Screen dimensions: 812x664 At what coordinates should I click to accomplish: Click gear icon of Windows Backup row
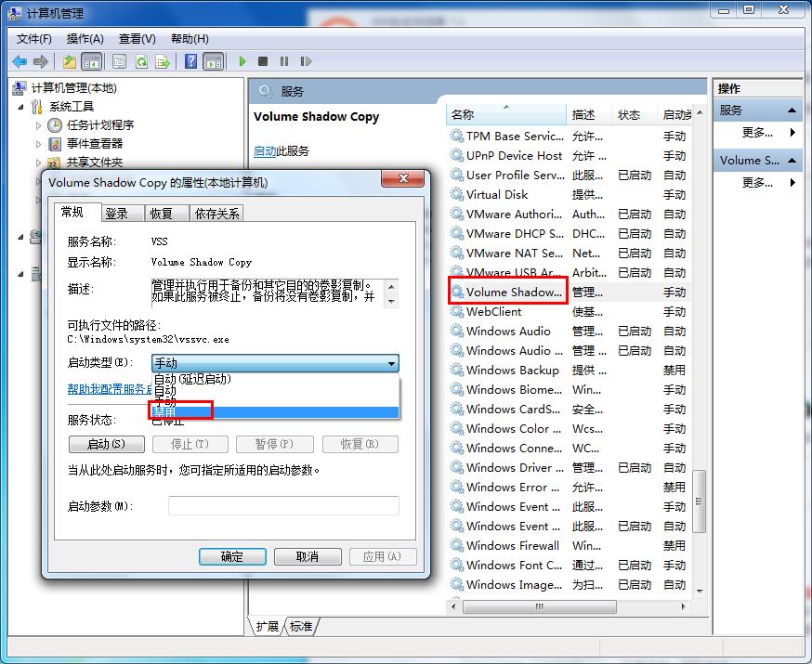coord(457,370)
